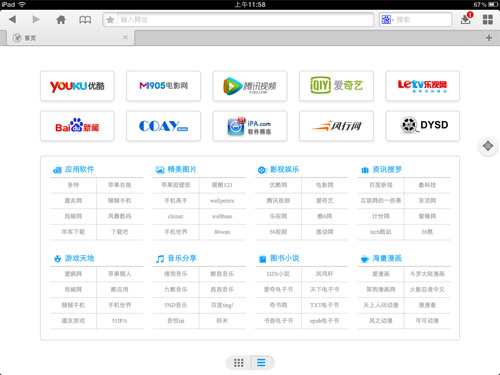Open the 华军下载 link

point(73,232)
